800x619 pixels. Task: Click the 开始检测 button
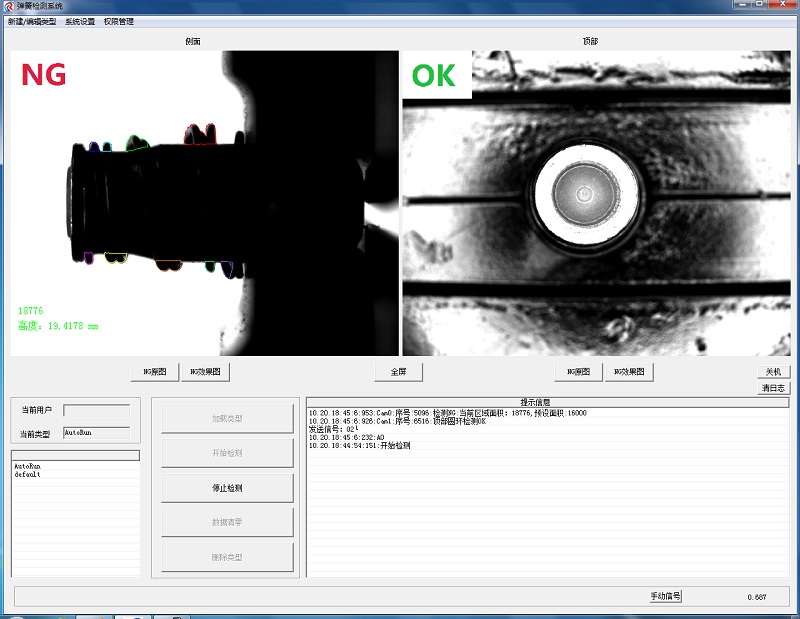coord(228,453)
